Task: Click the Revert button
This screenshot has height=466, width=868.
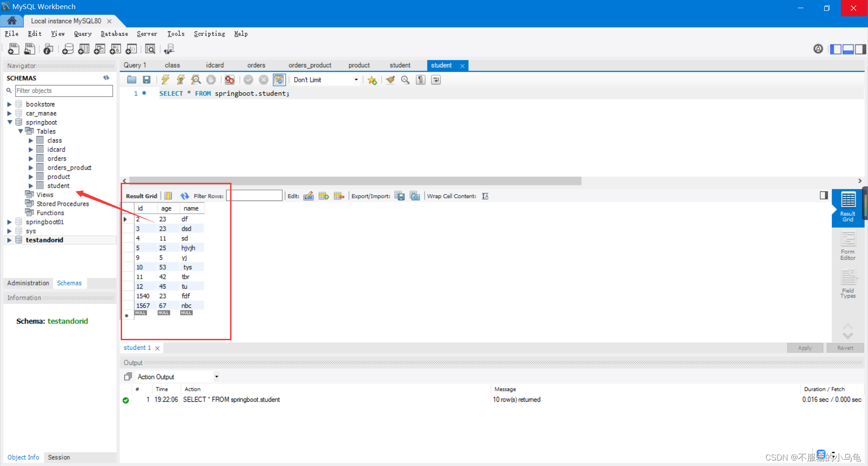Action: click(845, 347)
